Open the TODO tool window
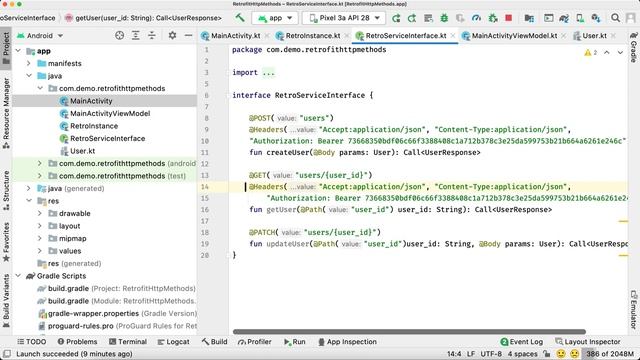 (31, 342)
